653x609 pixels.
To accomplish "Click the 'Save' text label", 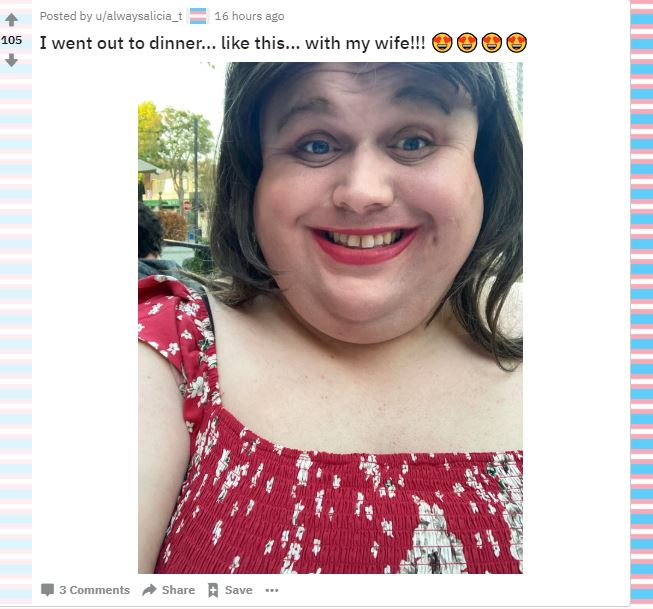I will [239, 590].
